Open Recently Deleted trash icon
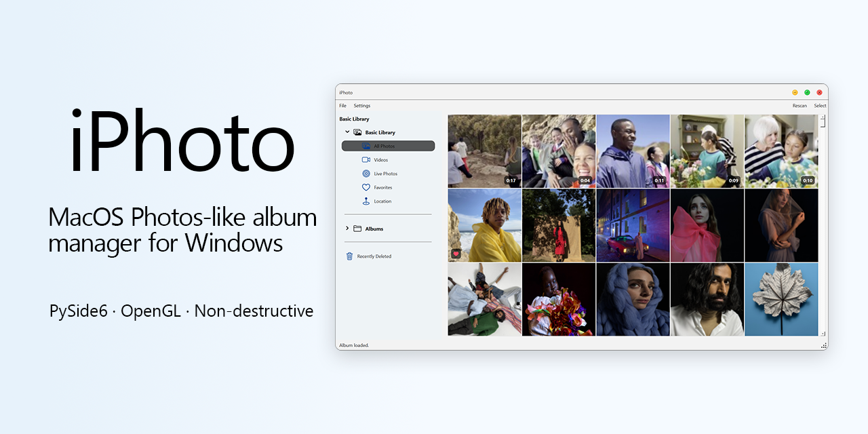This screenshot has height=434, width=868. click(349, 256)
